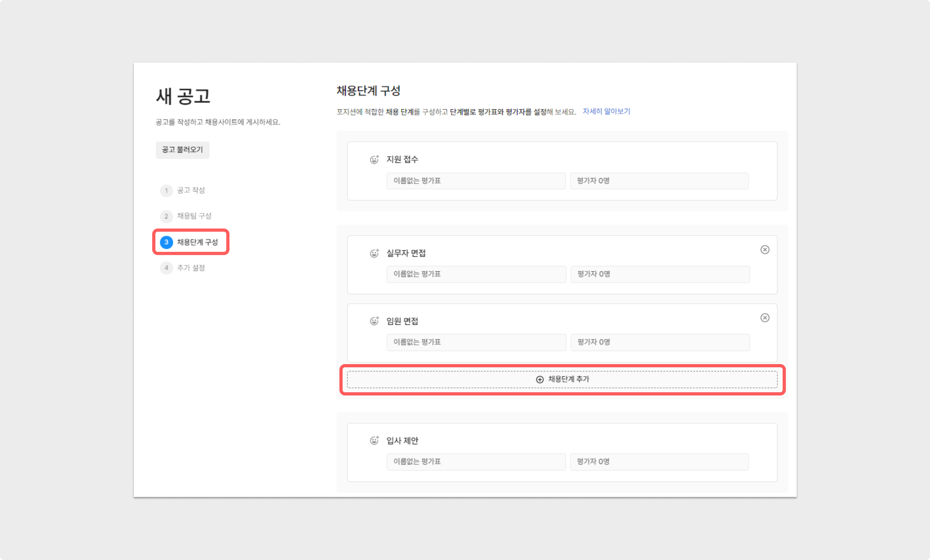
Task: Open 지원 접수 평가자 0명 selector
Action: coord(659,181)
